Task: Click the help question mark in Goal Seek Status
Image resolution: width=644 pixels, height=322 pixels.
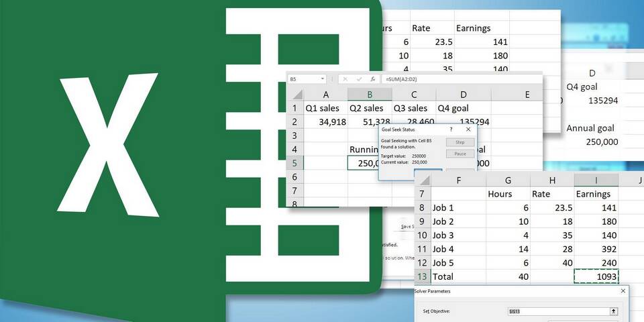Action: (451, 129)
